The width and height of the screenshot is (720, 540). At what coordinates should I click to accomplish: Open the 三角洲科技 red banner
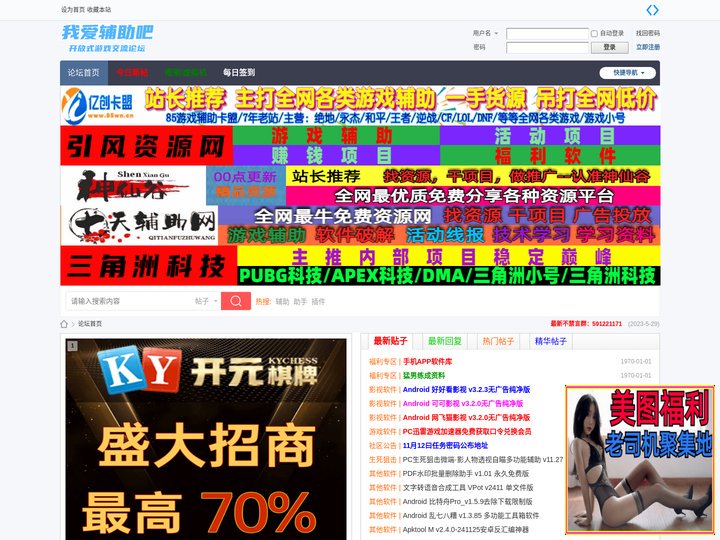pyautogui.click(x=148, y=265)
